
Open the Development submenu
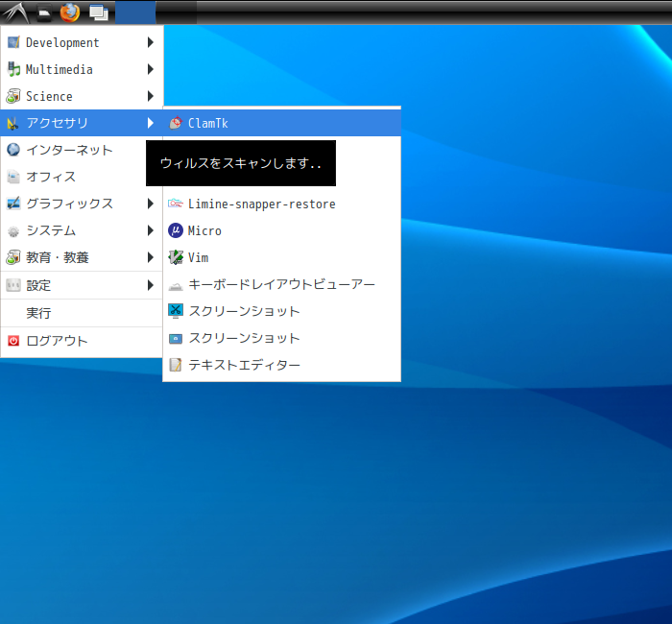point(82,42)
